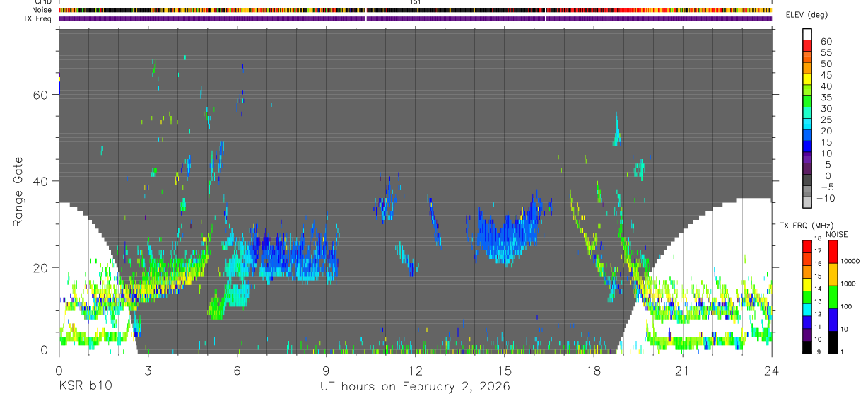
Task: Click the '25' label on the ELEV colorbar
Action: click(x=826, y=120)
